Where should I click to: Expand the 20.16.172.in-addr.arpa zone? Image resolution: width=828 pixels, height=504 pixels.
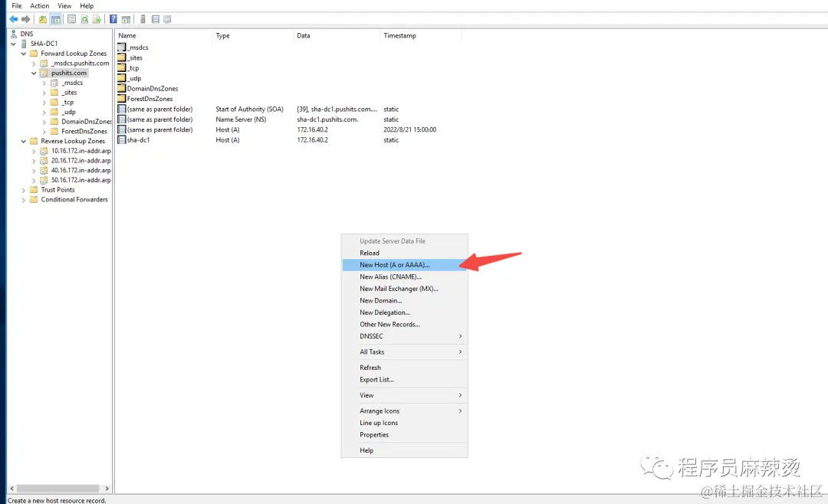pos(34,161)
